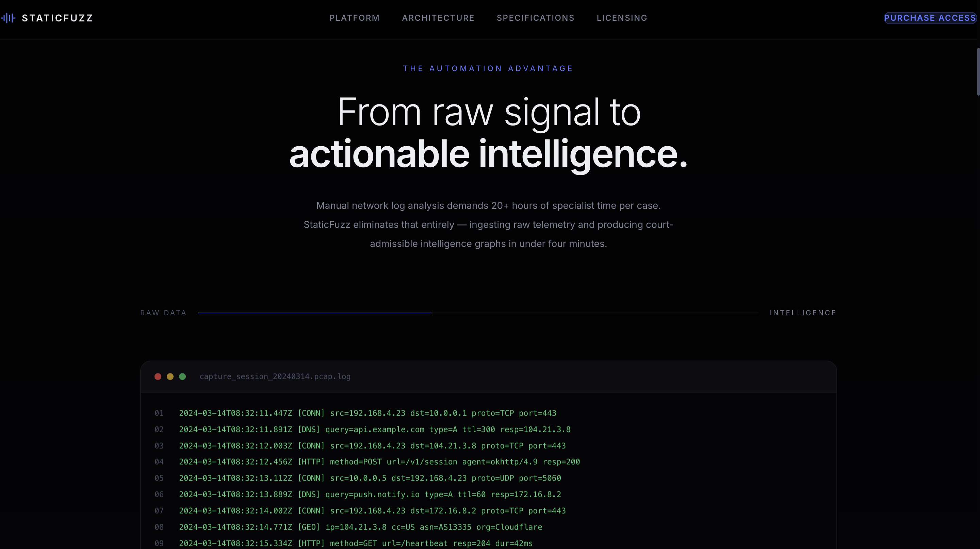Click log line 05 with proto=UDP port=5060
Viewport: 980px width, 549px height.
click(370, 478)
